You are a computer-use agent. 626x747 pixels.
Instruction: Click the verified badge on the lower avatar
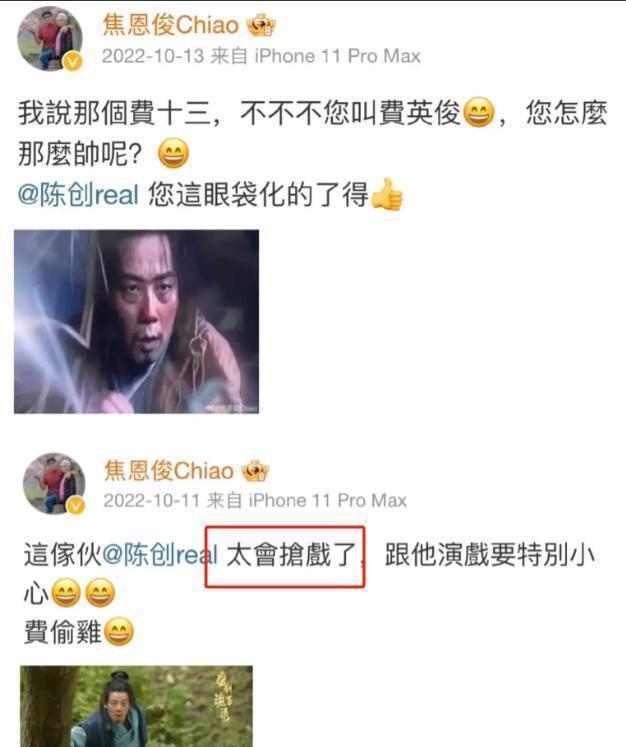pyautogui.click(x=76, y=506)
